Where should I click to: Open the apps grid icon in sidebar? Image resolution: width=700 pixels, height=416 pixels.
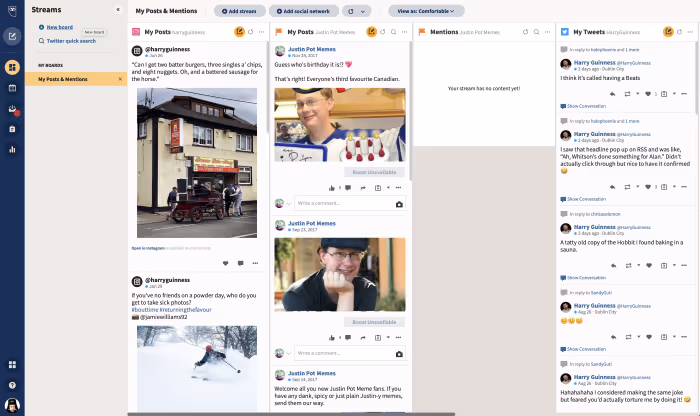pos(12,365)
